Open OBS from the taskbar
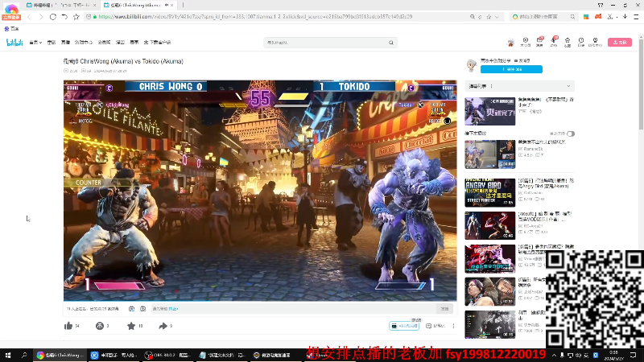 (x=167, y=355)
